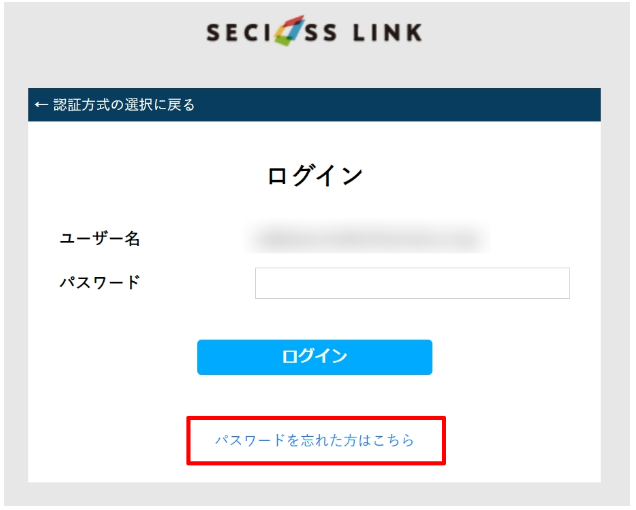This screenshot has width=636, height=510.
Task: Click the SECIOSS LINK logo
Action: click(x=314, y=31)
